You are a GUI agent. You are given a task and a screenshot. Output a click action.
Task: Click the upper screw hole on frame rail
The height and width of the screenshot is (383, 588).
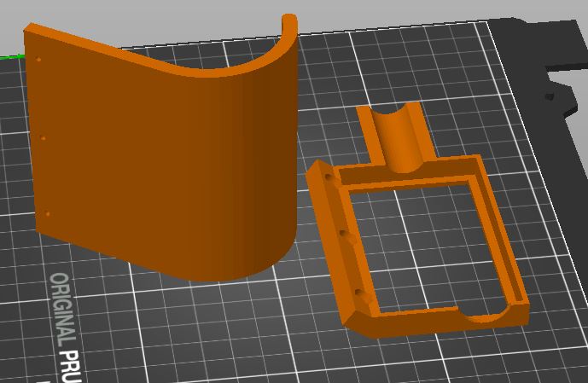[x=328, y=177]
